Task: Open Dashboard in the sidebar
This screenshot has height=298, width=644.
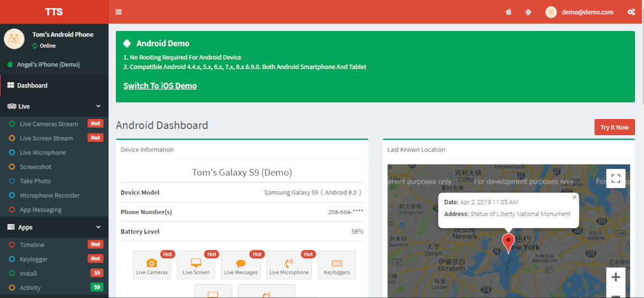Action: click(54, 85)
